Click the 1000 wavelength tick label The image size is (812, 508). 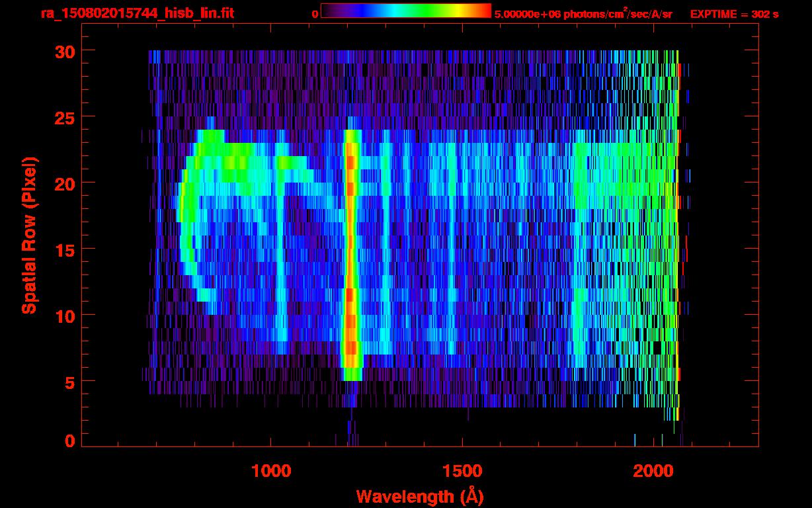point(271,471)
